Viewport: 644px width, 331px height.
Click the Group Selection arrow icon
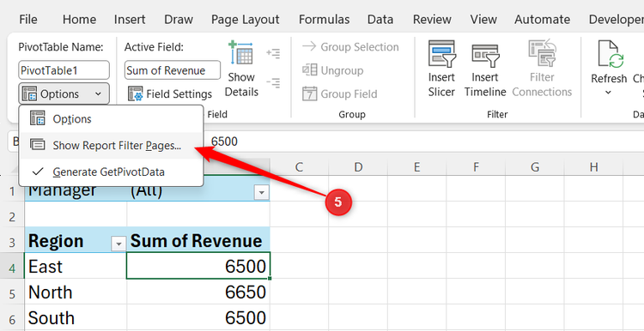pos(309,46)
